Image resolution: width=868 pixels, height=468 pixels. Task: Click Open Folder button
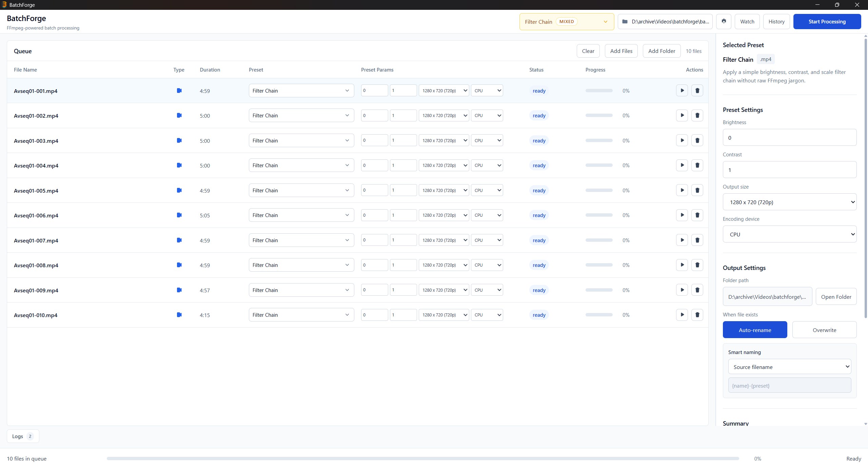(836, 297)
